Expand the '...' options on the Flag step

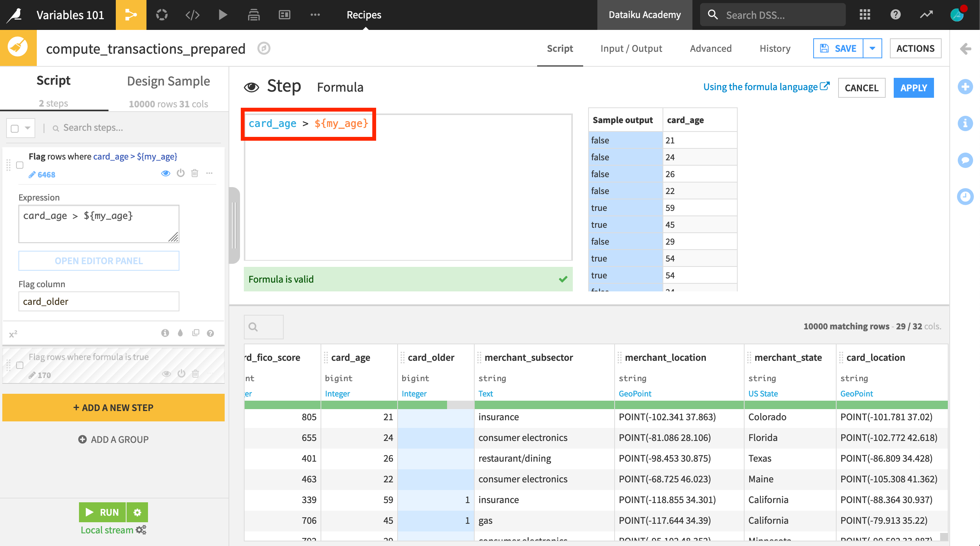[x=209, y=173]
